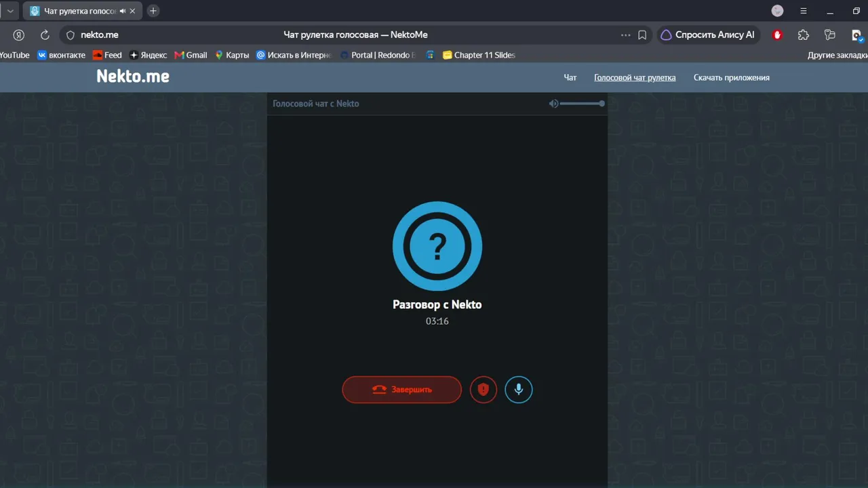Open the Скачать приложения page
Image resolution: width=868 pixels, height=488 pixels.
(x=732, y=77)
